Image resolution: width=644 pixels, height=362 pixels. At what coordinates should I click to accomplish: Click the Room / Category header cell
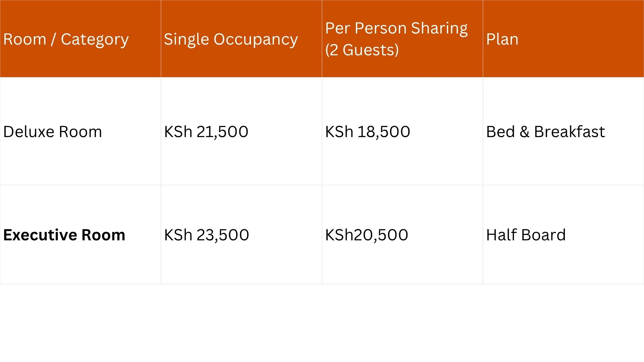pyautogui.click(x=66, y=39)
